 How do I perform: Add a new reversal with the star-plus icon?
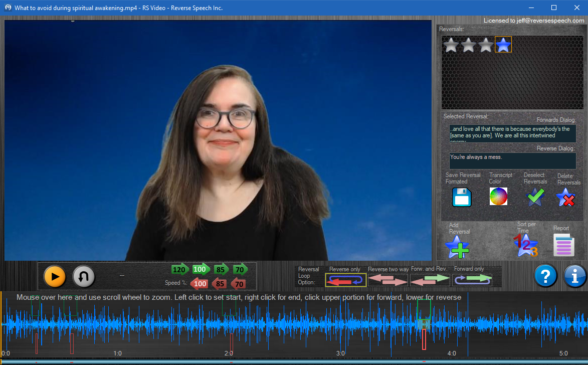click(x=457, y=247)
